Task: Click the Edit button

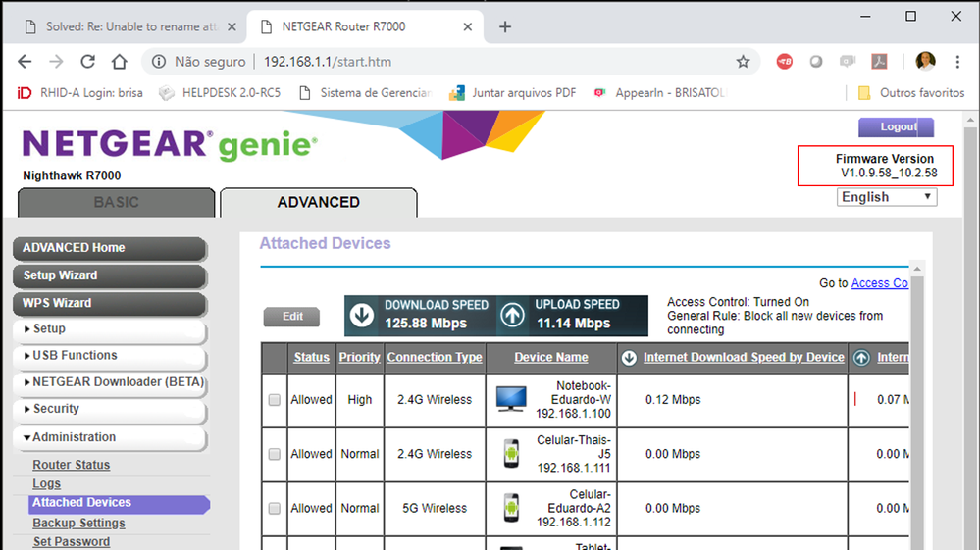Action: click(x=292, y=317)
